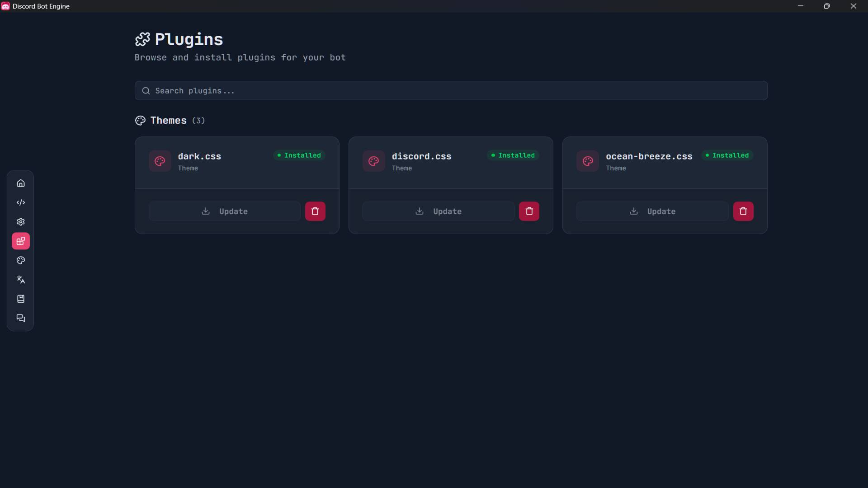Focus the Search plugins field
This screenshot has height=488, width=868.
451,91
